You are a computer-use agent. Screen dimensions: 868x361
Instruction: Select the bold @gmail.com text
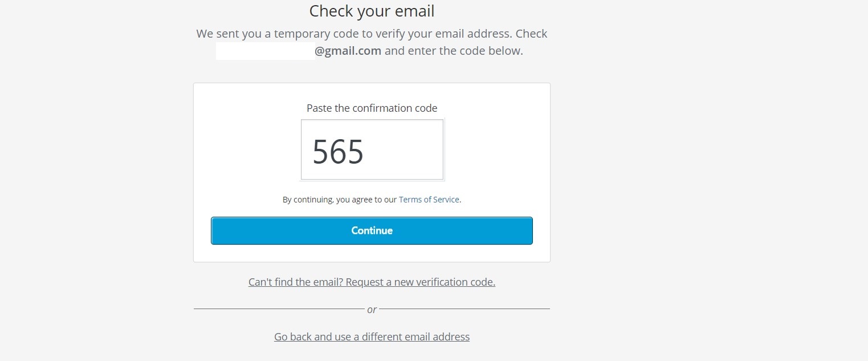click(x=348, y=51)
